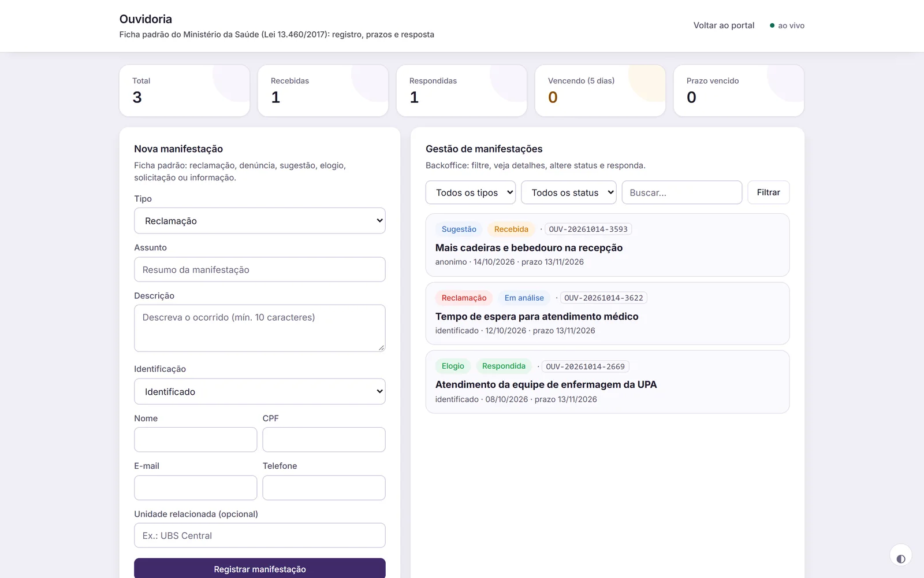Click the Em análise status badge
The height and width of the screenshot is (578, 924).
tap(524, 298)
